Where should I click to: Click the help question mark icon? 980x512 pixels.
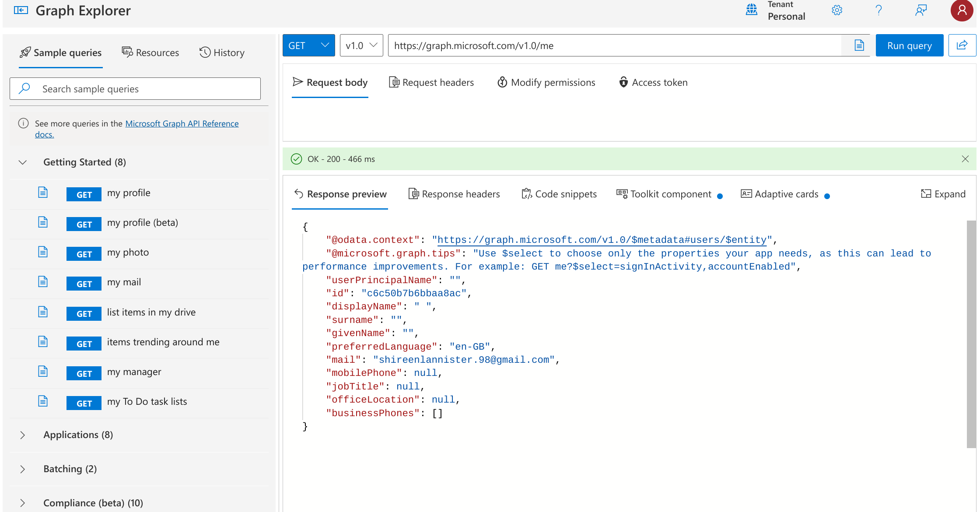[878, 10]
